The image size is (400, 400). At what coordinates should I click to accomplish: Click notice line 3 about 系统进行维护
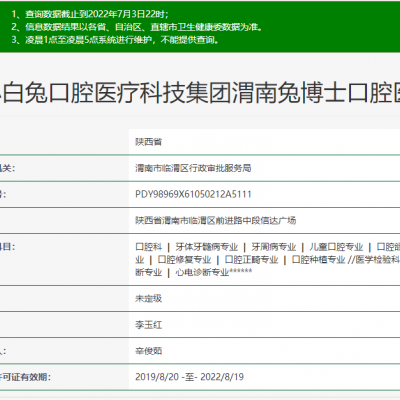click(x=115, y=40)
